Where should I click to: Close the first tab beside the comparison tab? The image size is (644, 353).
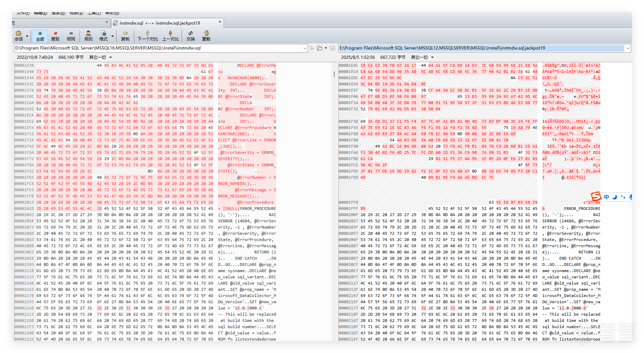107,22
